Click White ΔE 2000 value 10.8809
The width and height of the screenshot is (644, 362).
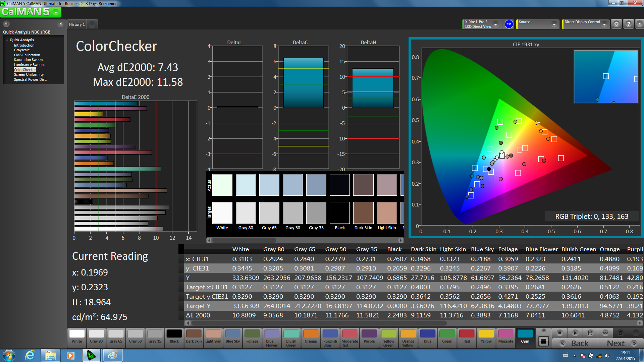pyautogui.click(x=244, y=315)
